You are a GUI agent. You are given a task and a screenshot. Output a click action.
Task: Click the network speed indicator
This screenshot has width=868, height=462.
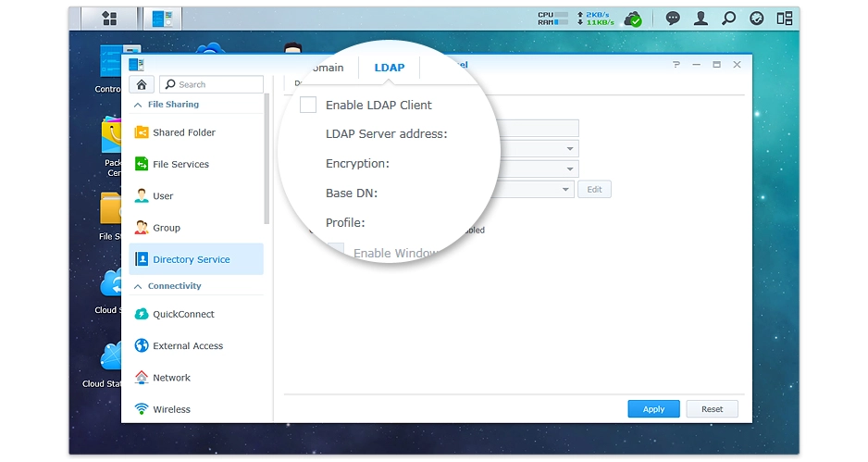coord(596,19)
